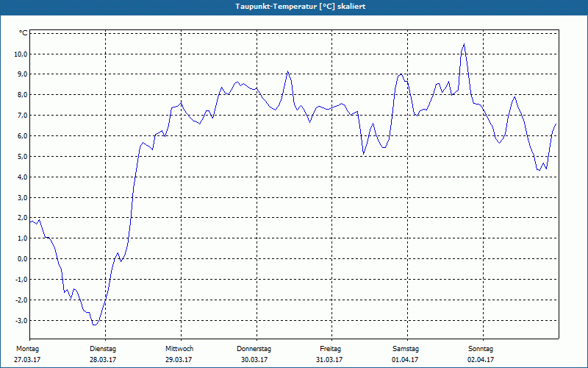This screenshot has width=588, height=368.
Task: Select the 4,0 y-axis label
Action: tap(22, 177)
